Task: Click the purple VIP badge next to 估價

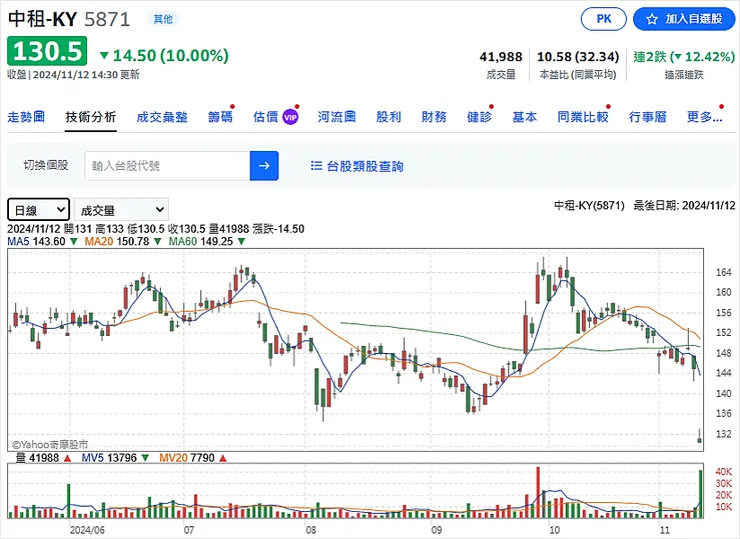Action: coord(290,117)
